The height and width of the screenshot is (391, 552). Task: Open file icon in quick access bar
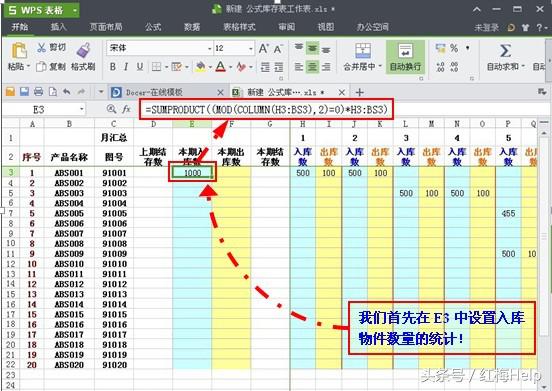[x=10, y=92]
